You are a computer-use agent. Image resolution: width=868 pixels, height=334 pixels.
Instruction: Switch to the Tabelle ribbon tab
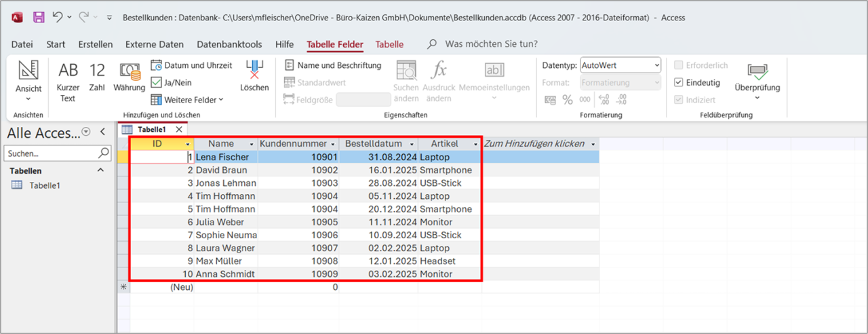point(389,44)
